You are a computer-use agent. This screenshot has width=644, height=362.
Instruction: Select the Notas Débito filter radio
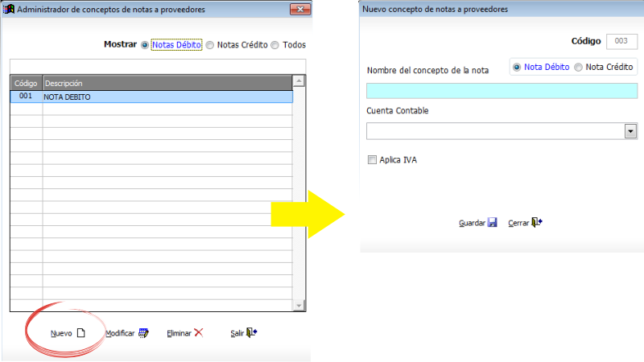coord(145,45)
